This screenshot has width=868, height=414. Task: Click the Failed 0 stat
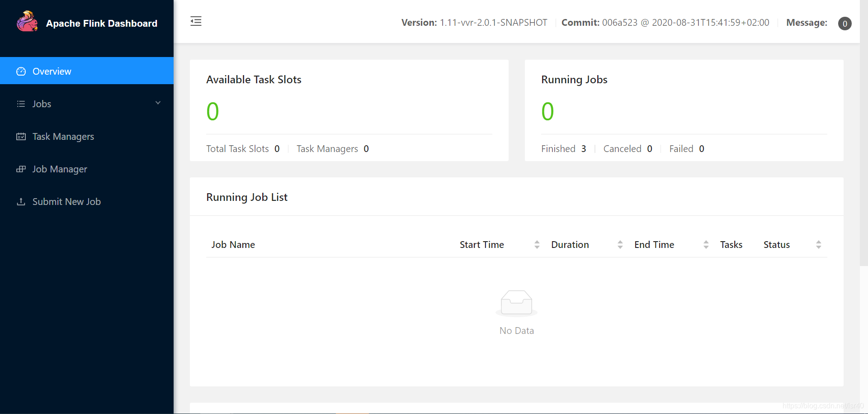(687, 149)
